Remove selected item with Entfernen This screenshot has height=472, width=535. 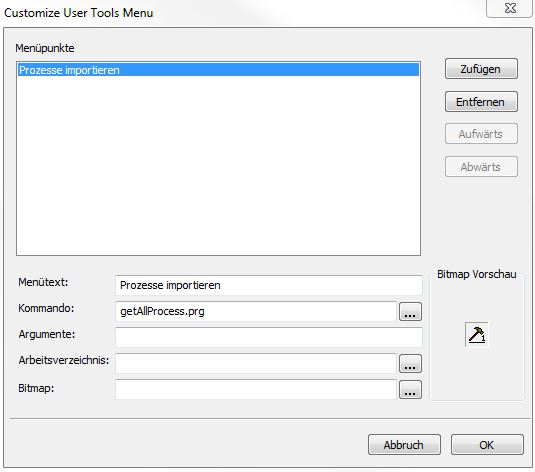[481, 102]
